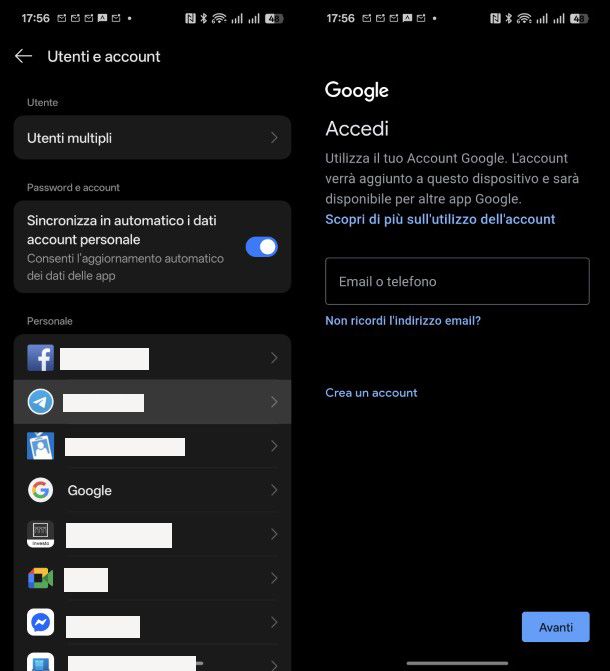This screenshot has width=610, height=671.
Task: Open the account icon below Google
Action: coord(41,534)
